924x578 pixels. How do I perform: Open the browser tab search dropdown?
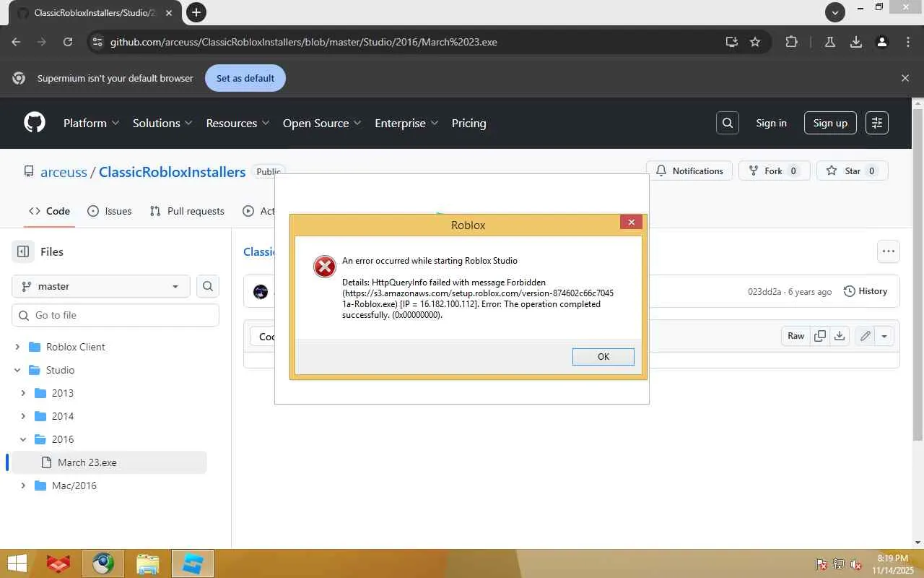[x=835, y=12]
